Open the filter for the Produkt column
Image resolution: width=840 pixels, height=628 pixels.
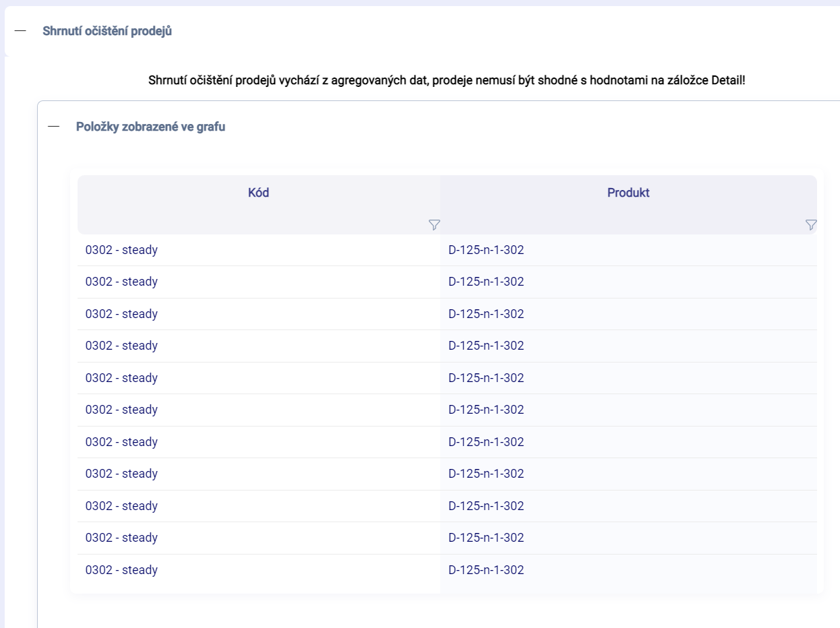[x=811, y=225]
